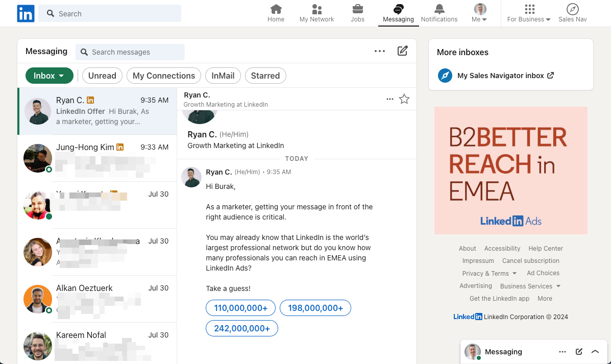
Task: Open the Jobs section
Action: tap(357, 13)
